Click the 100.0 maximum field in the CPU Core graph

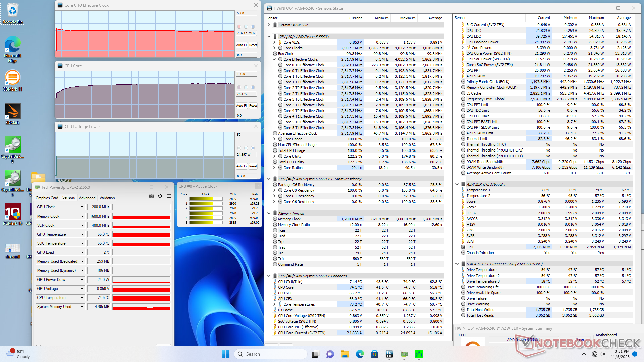coord(246,74)
